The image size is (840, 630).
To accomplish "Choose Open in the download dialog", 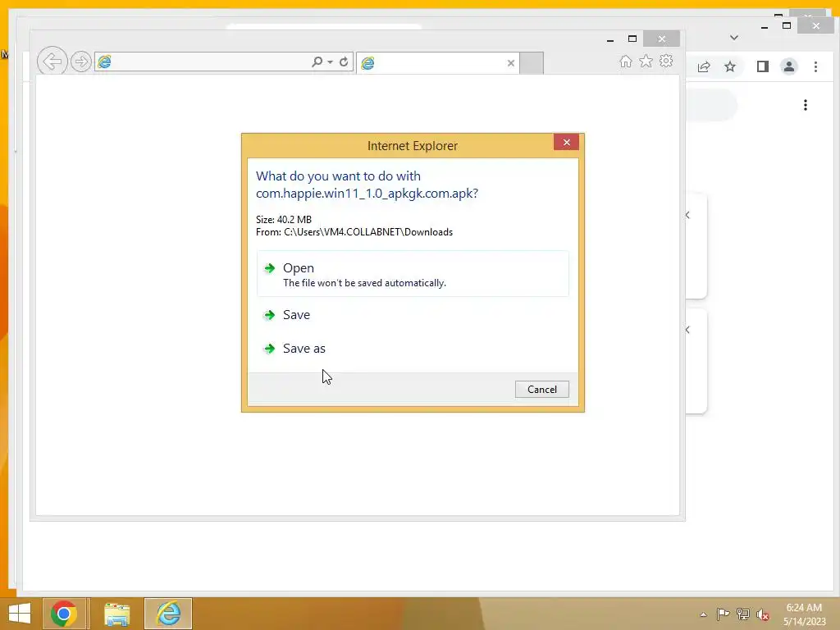I will tap(413, 274).
